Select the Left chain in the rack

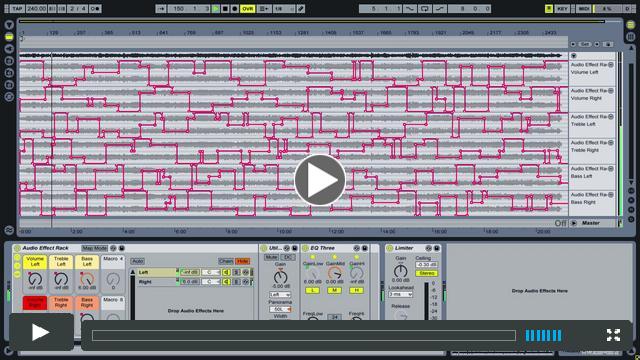[156, 272]
